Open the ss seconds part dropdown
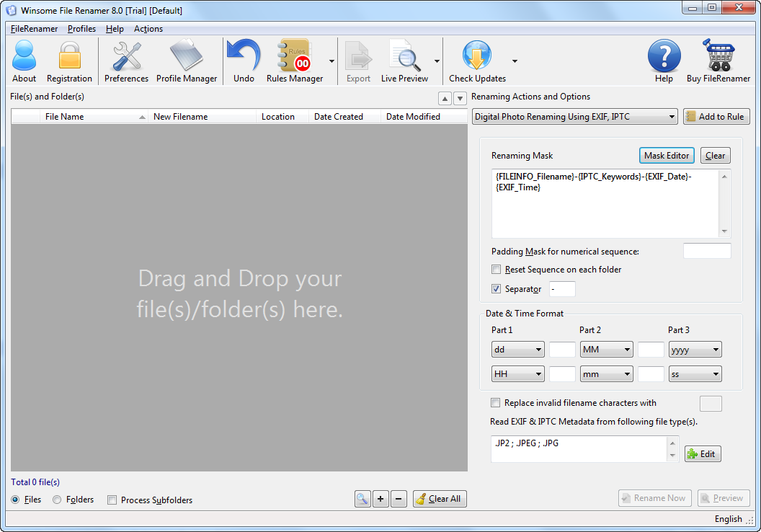This screenshot has width=761, height=532. pos(695,373)
